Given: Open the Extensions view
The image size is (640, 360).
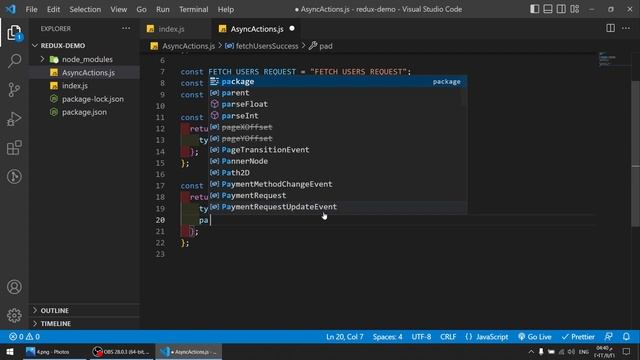Looking at the screenshot, I should tap(14, 147).
